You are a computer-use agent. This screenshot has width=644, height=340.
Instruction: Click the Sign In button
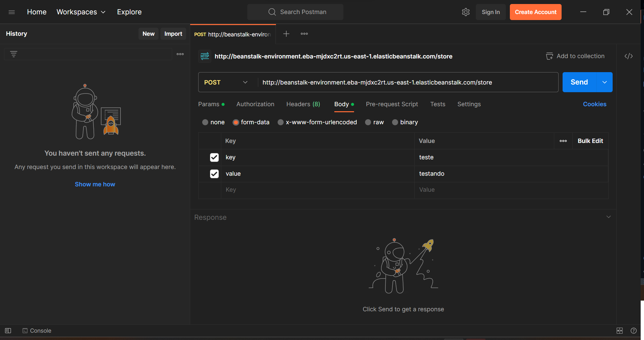[491, 12]
